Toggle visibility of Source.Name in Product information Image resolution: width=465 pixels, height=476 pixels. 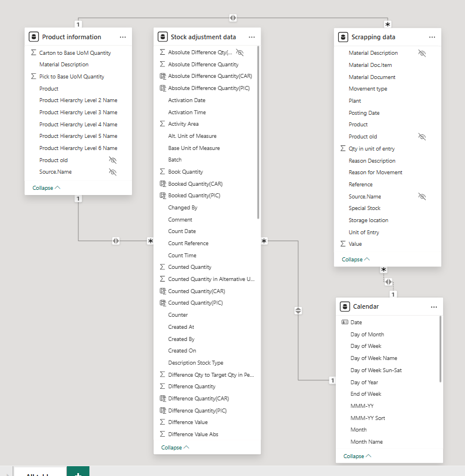[x=112, y=172]
